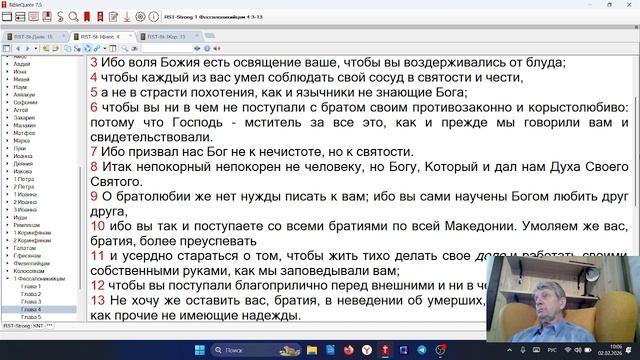Expand the 1 Коринфянам book node
The height and width of the screenshot is (360, 640).
[x=7, y=233]
